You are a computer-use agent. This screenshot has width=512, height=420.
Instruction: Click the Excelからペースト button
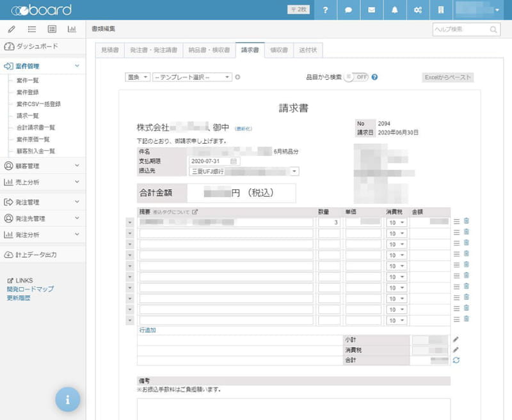447,76
